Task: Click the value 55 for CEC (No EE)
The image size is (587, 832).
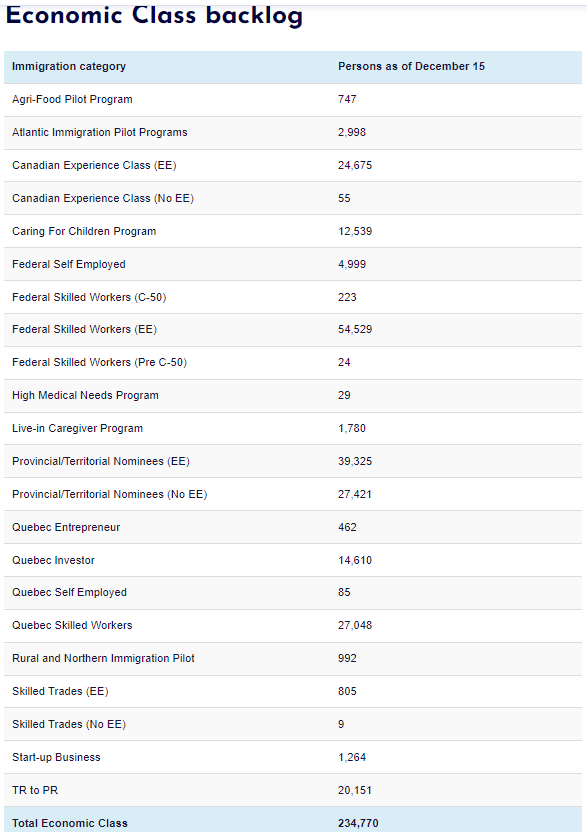Action: pos(344,198)
